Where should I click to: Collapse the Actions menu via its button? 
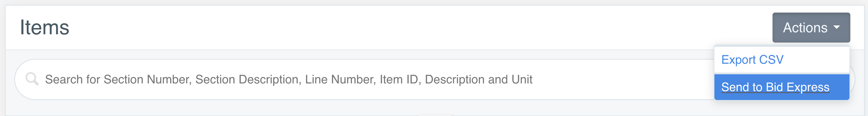[x=811, y=27]
